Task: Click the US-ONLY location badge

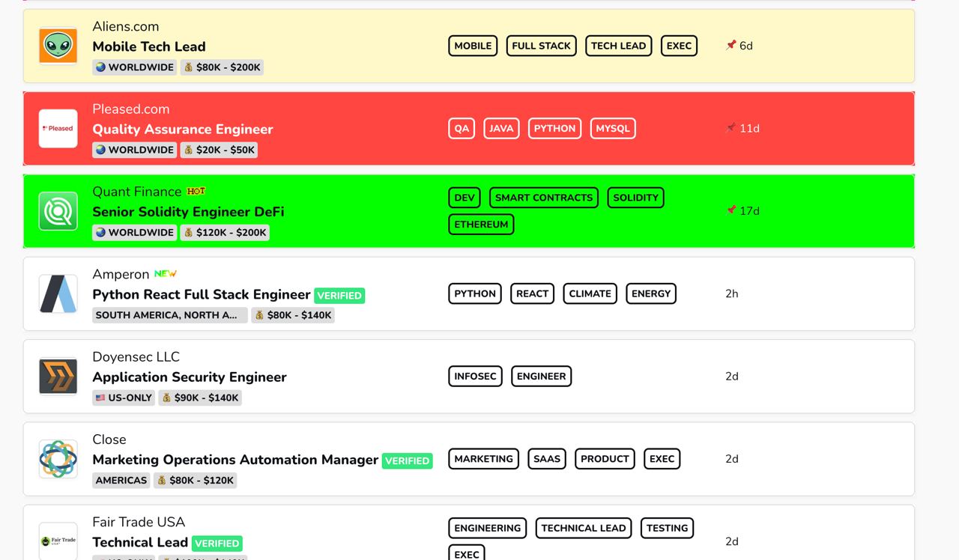Action: [124, 398]
